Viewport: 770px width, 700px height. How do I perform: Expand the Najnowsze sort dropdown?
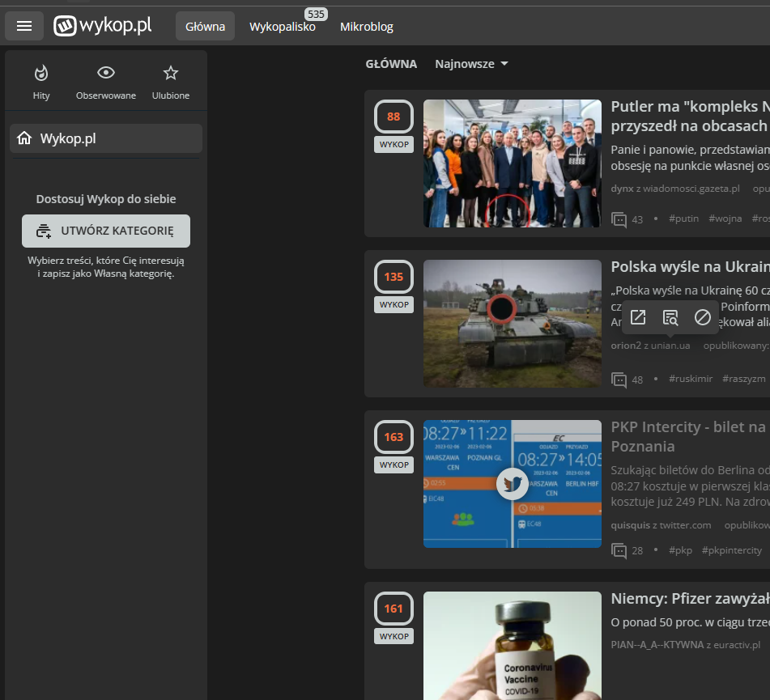472,64
